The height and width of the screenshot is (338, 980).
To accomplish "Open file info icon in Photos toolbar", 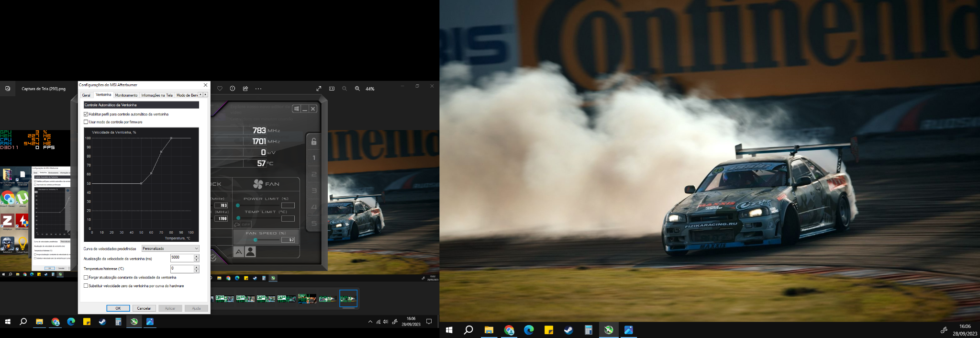I will 233,89.
